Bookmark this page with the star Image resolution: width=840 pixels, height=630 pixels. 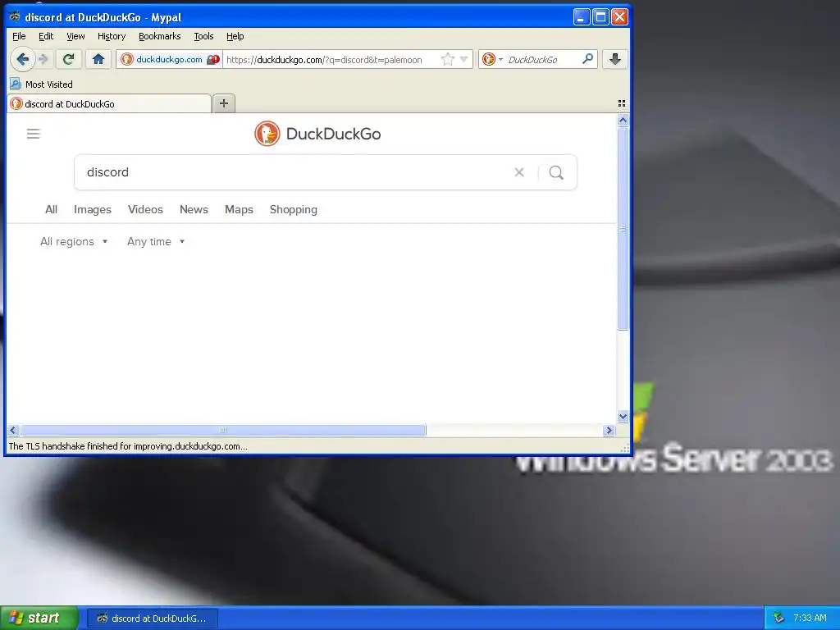[x=448, y=59]
